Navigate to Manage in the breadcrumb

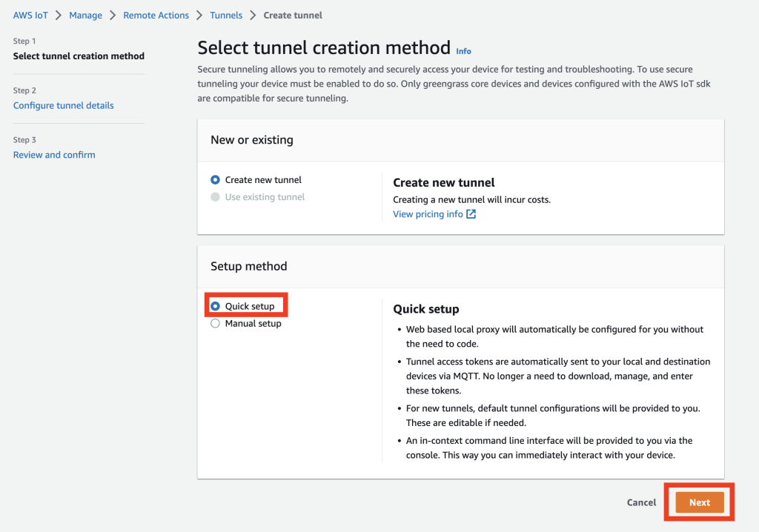click(x=85, y=15)
